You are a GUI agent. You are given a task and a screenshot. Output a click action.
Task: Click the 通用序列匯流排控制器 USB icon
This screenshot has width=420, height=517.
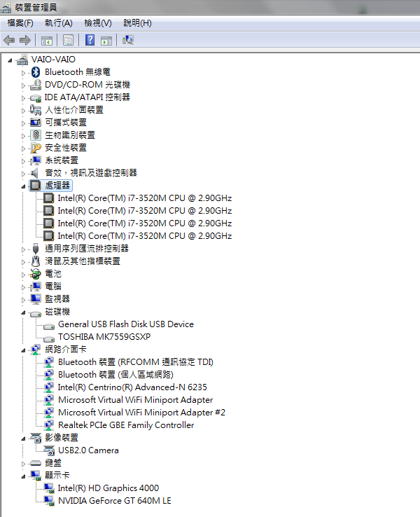36,249
